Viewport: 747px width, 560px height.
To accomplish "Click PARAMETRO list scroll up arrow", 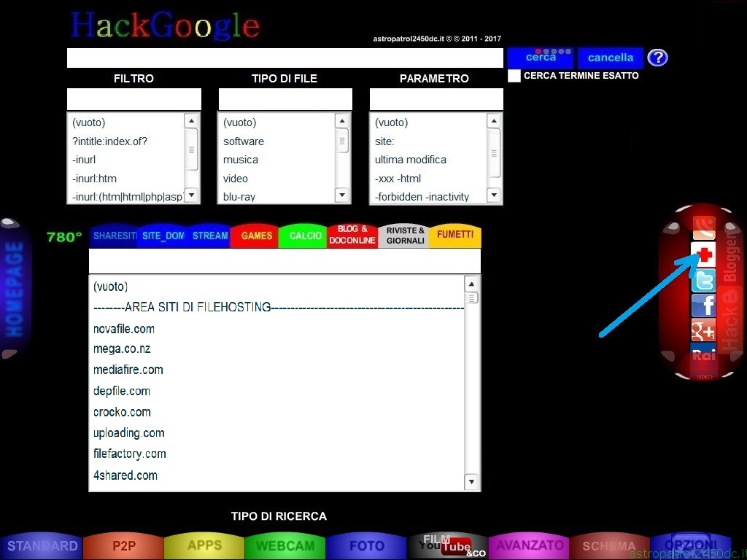I will (x=494, y=121).
